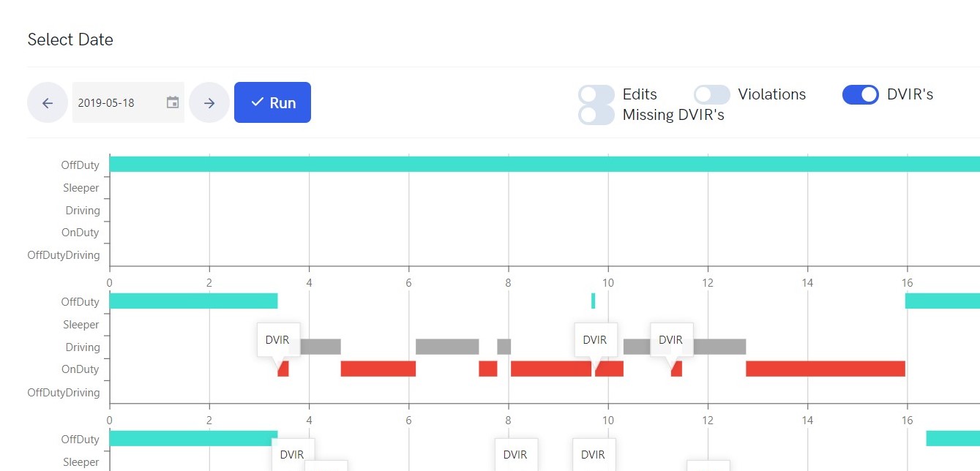980x471 pixels.
Task: Enable the Missing DVIR's toggle
Action: (596, 115)
